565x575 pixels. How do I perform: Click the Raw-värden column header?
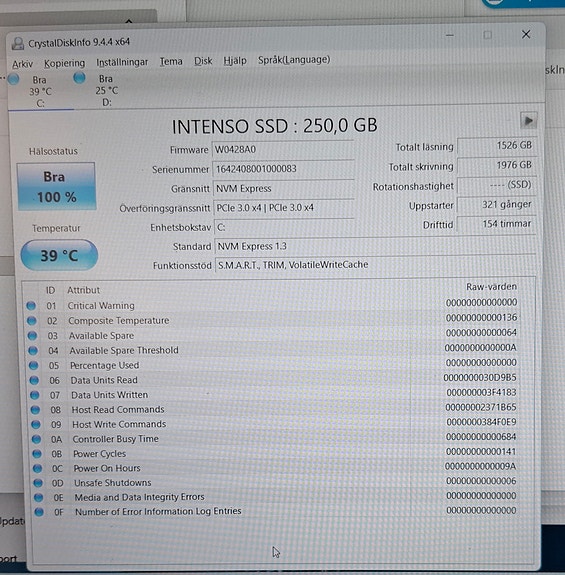[491, 287]
